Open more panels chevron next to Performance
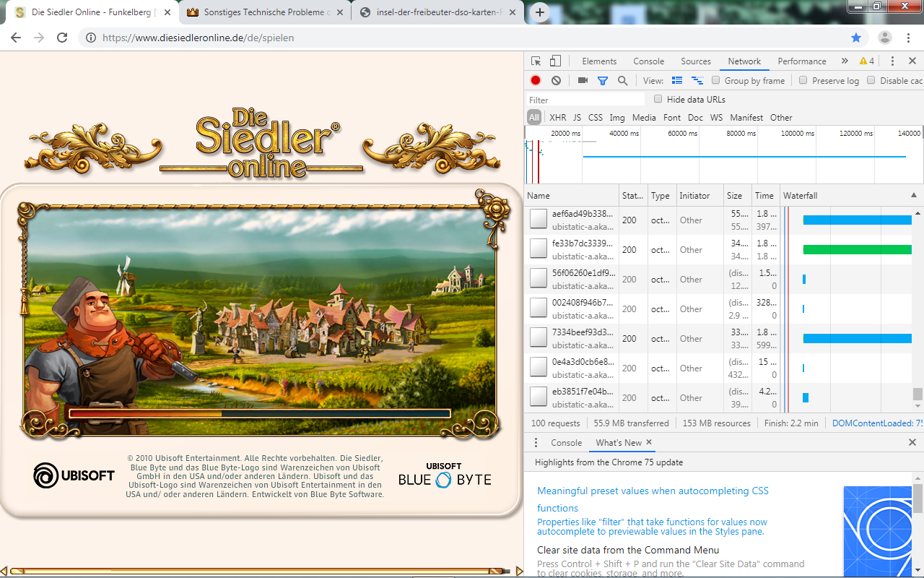The width and height of the screenshot is (924, 578). point(845,61)
